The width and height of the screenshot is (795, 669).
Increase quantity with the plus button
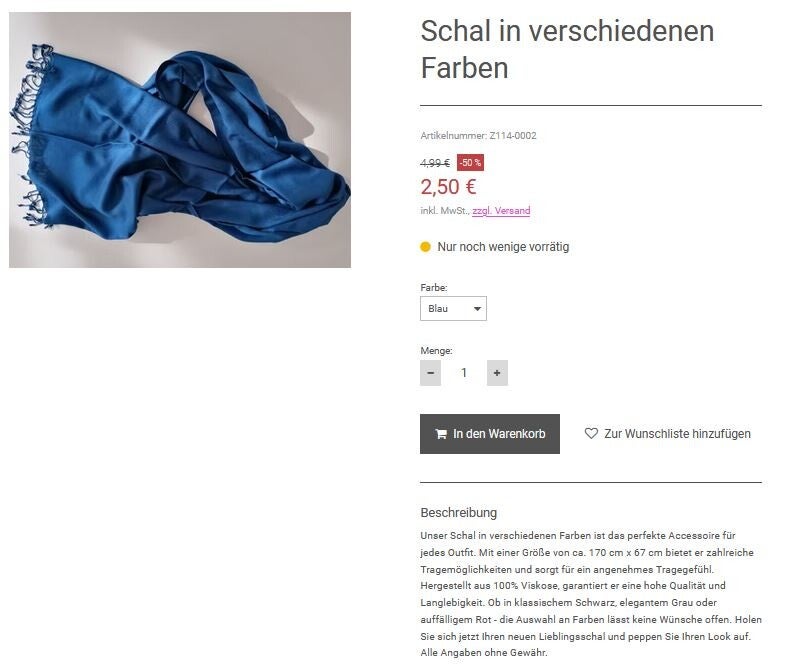tap(497, 373)
